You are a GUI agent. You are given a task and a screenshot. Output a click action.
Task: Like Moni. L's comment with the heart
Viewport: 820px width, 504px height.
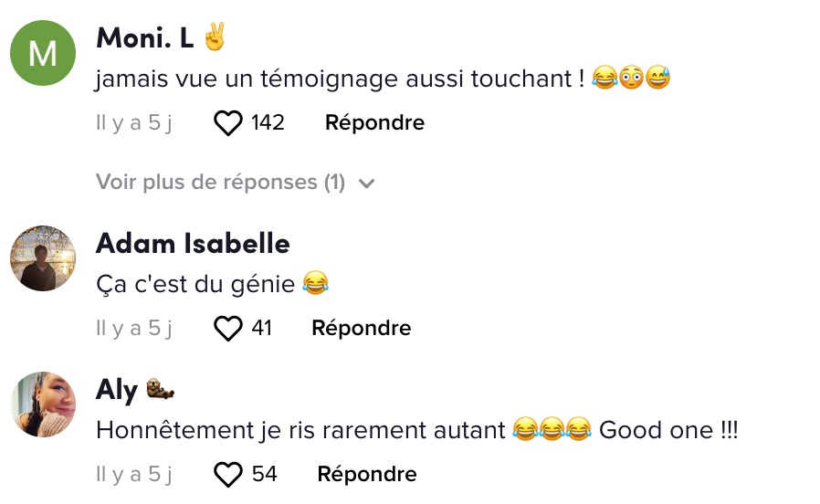tap(228, 123)
